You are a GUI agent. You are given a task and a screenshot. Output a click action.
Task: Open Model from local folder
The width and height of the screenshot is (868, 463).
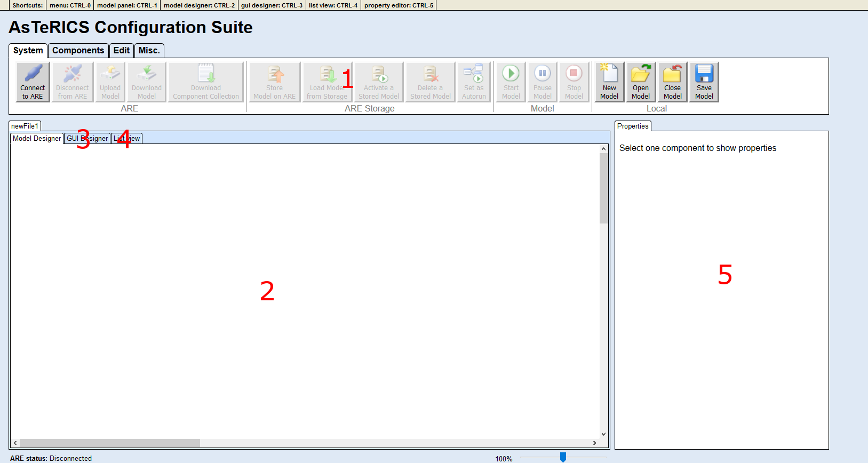click(x=641, y=82)
